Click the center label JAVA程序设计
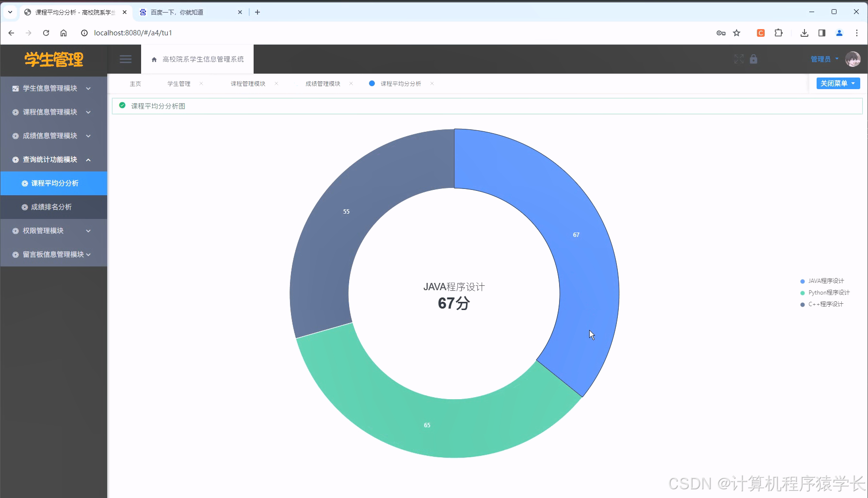 (454, 287)
